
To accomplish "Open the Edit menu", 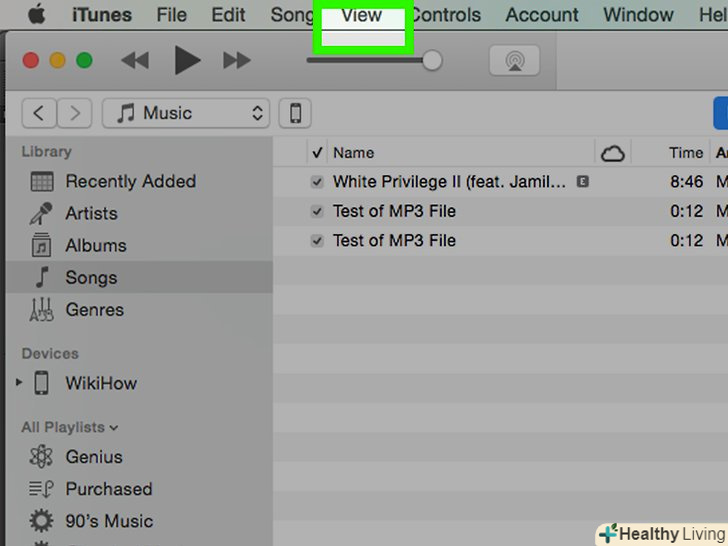I will [228, 15].
